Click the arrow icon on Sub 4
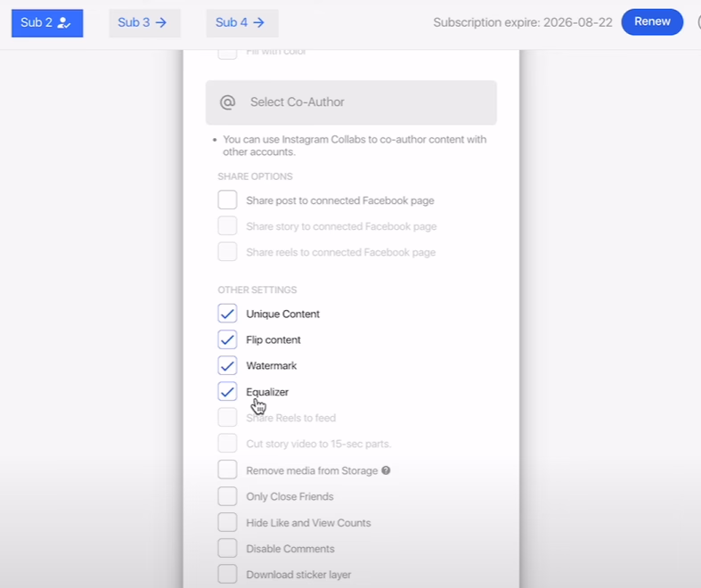This screenshot has height=588, width=701. 258,23
